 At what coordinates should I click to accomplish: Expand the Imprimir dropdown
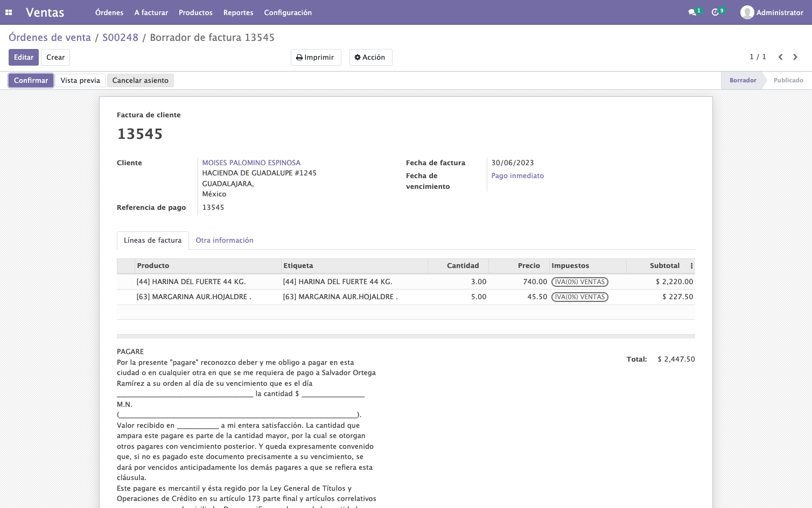(x=316, y=58)
